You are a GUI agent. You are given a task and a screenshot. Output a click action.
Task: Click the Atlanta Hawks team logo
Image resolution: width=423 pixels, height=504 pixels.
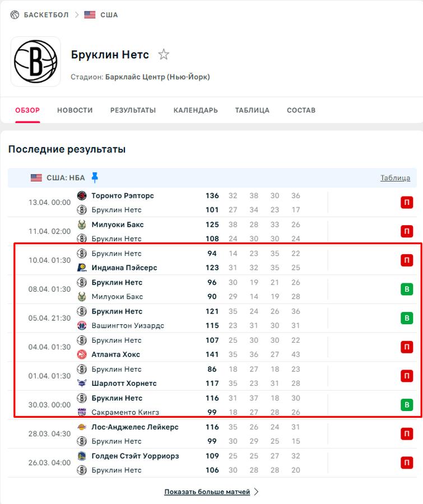82,354
